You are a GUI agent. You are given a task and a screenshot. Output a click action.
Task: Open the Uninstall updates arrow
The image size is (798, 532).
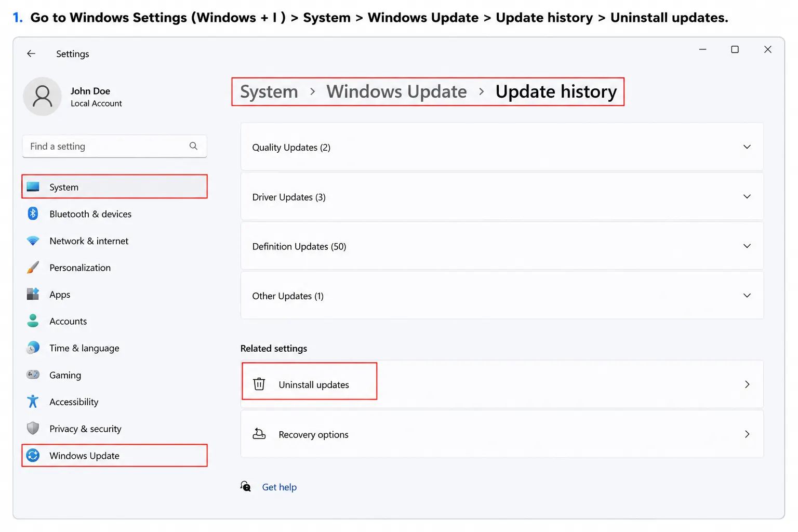coord(747,384)
